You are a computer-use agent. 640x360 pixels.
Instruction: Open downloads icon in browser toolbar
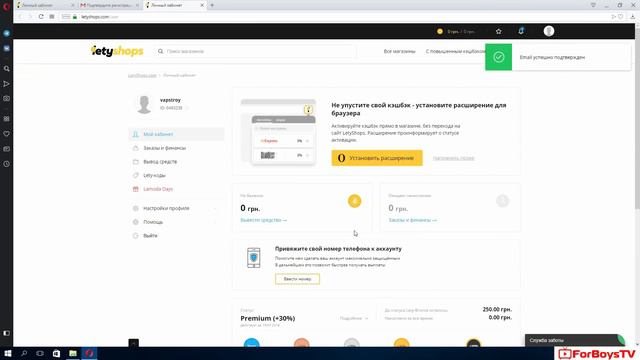(632, 17)
